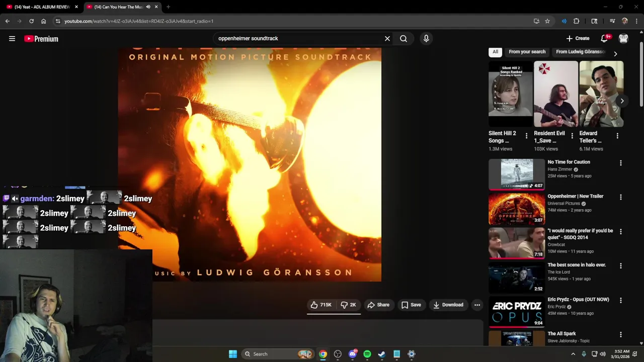
Task: Open options for The best scene in halo
Action: (x=620, y=265)
